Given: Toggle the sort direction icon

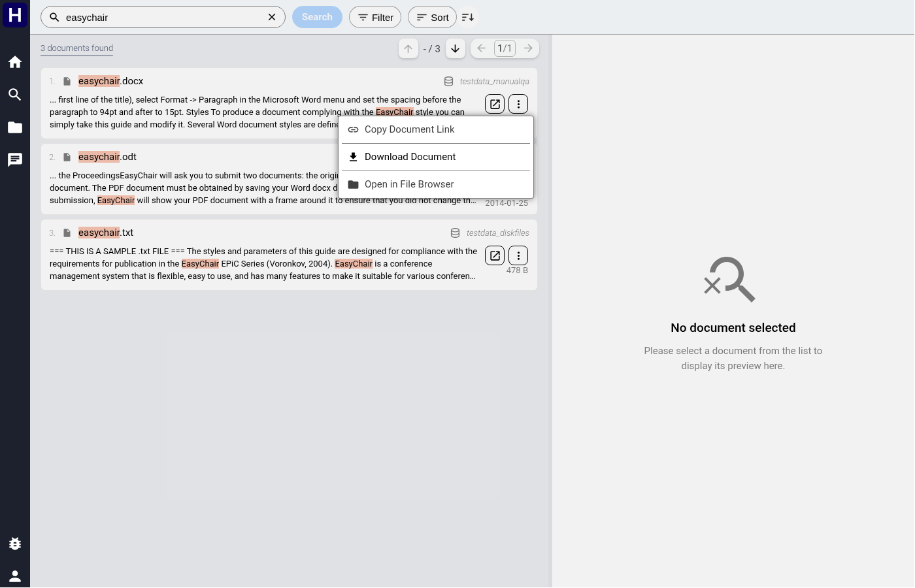Looking at the screenshot, I should pyautogui.click(x=468, y=17).
